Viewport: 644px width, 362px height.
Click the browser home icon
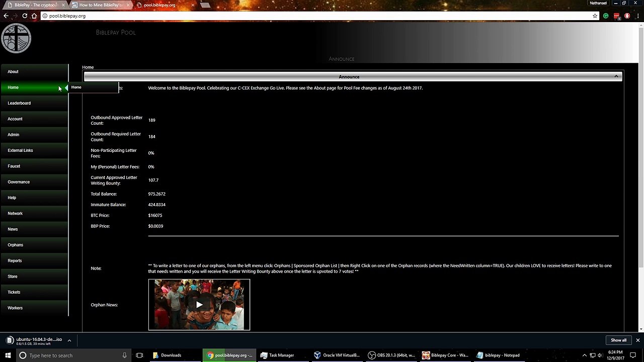34,16
